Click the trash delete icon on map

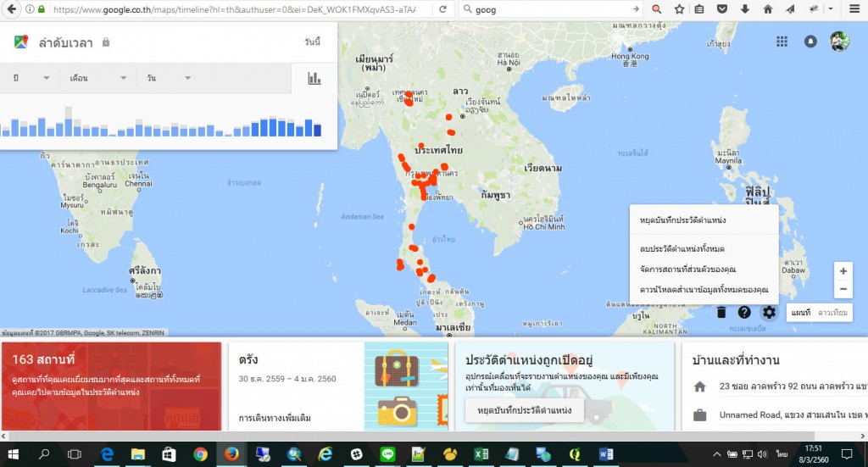click(x=721, y=312)
